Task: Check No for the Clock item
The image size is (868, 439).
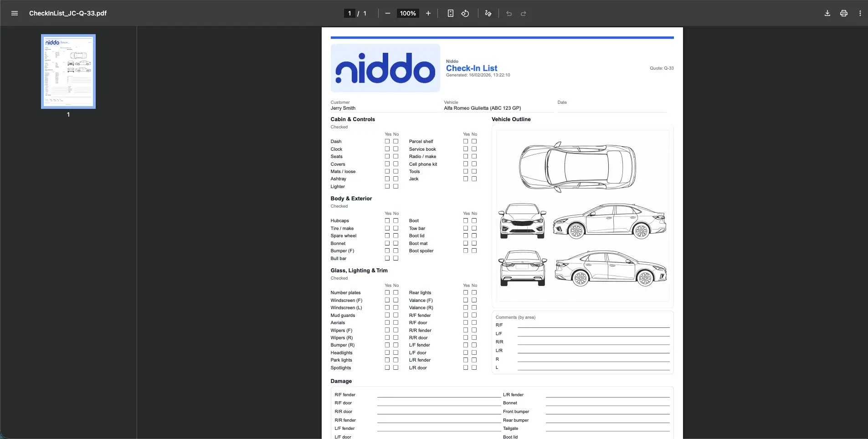Action: [396, 148]
